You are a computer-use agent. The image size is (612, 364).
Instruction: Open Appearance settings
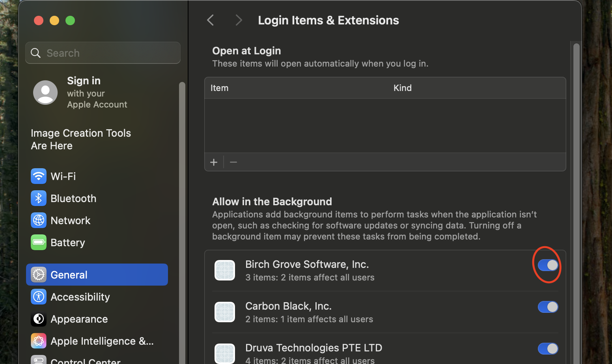point(97,319)
